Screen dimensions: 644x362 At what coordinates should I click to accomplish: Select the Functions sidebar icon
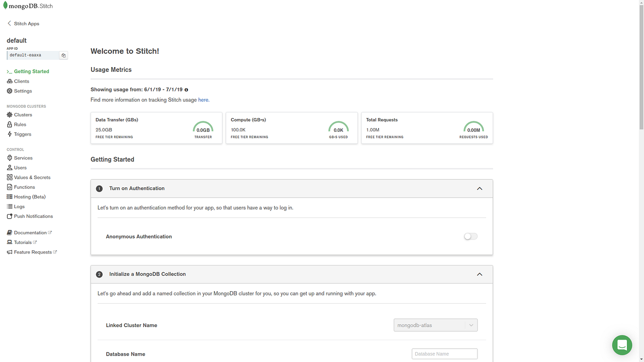[9, 187]
